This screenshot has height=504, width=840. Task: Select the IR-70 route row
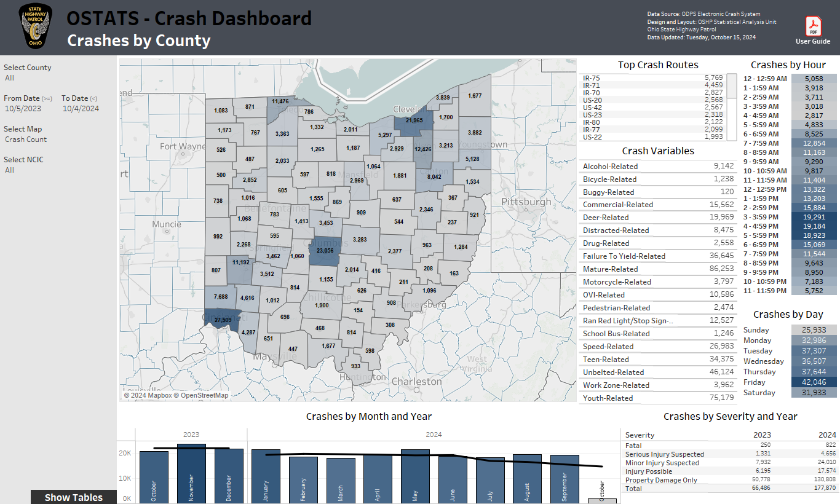653,93
